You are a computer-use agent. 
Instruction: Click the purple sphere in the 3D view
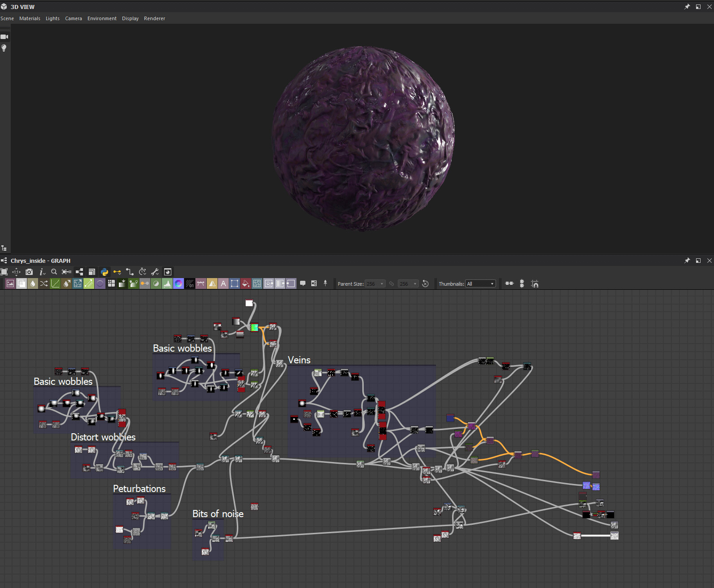(363, 138)
